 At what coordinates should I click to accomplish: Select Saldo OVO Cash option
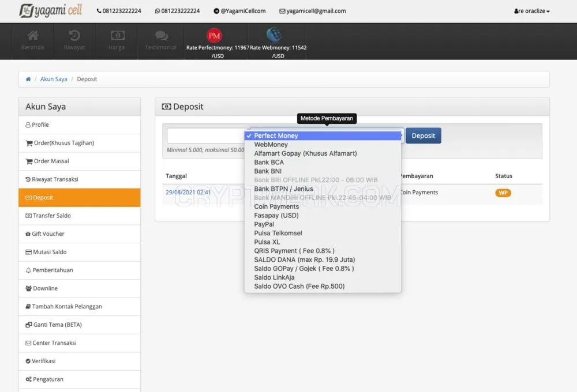coord(323,286)
